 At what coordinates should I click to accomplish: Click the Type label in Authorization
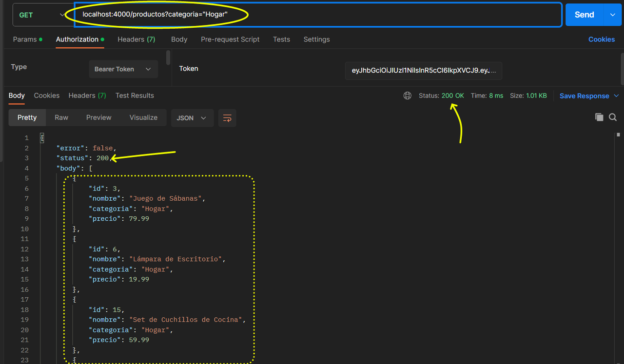coord(19,67)
